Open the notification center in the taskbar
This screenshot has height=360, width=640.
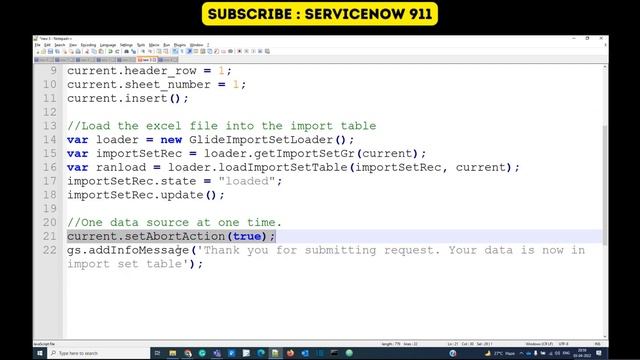coord(599,353)
